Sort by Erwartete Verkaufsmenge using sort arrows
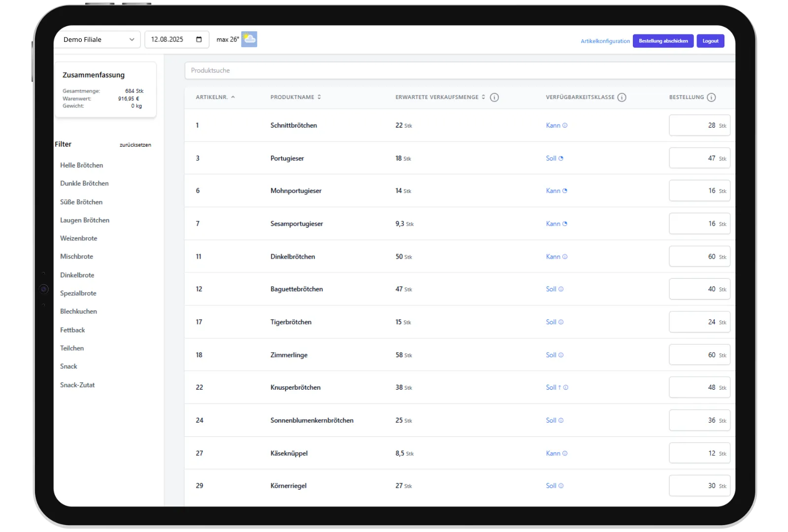788x532 pixels. point(483,97)
